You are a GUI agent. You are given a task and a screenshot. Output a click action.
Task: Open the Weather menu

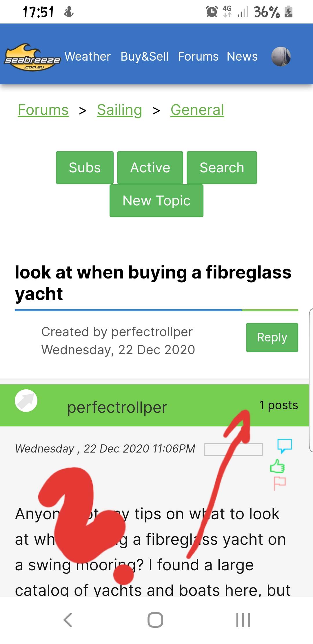click(x=88, y=57)
